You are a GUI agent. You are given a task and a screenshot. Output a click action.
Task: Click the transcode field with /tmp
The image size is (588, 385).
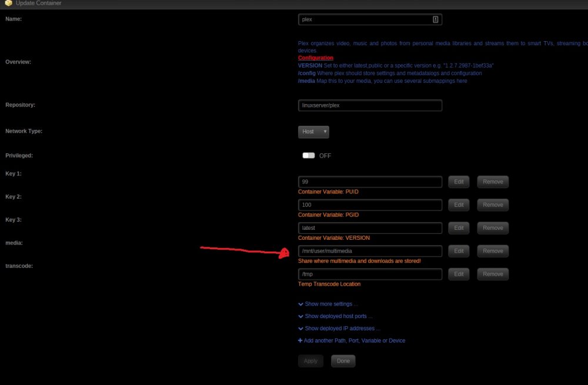(x=370, y=274)
